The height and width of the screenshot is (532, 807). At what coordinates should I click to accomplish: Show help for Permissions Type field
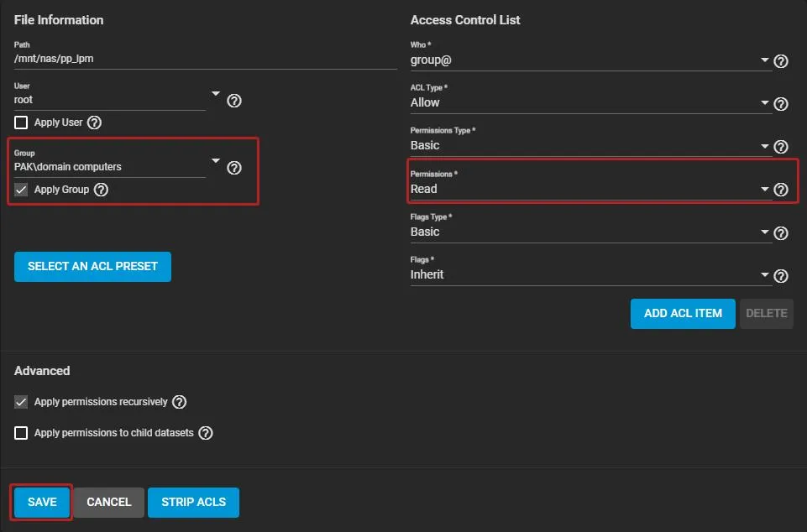pos(781,147)
